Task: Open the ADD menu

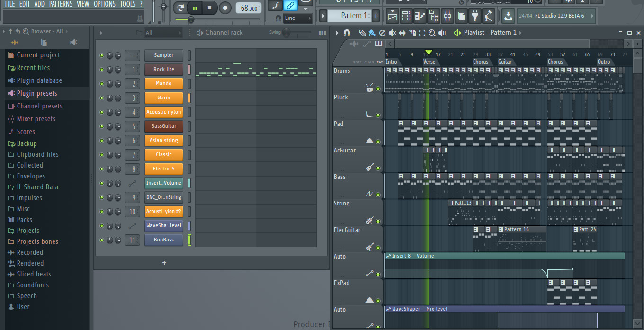Action: tap(40, 4)
